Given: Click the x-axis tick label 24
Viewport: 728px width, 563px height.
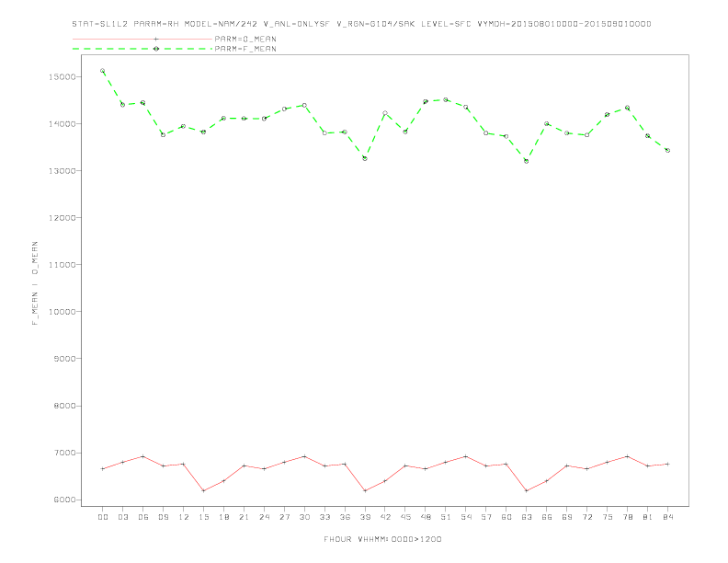Looking at the screenshot, I should 264,517.
